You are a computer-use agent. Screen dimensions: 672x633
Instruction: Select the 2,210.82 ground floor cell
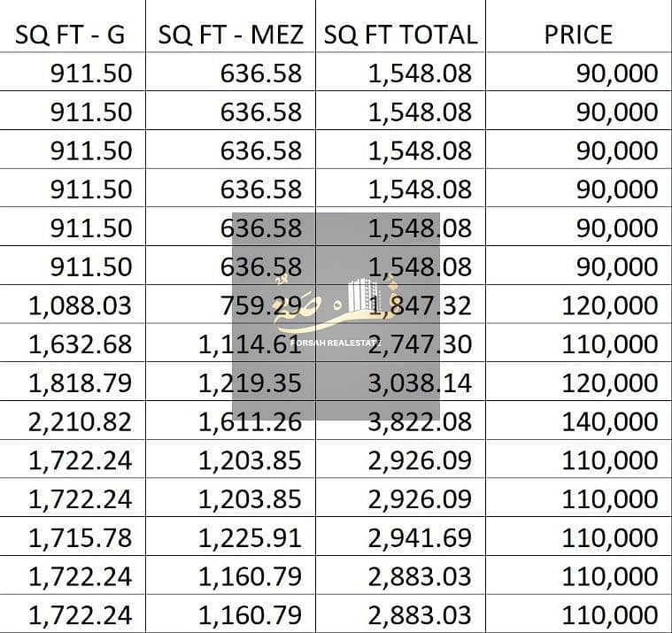(73, 421)
